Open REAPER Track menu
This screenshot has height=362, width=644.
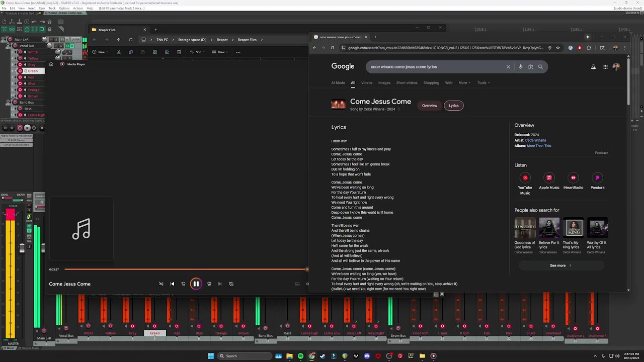pyautogui.click(x=52, y=8)
